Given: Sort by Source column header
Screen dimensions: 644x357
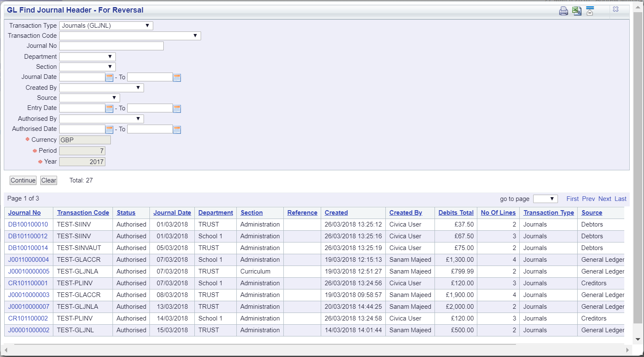Looking at the screenshot, I should [592, 213].
